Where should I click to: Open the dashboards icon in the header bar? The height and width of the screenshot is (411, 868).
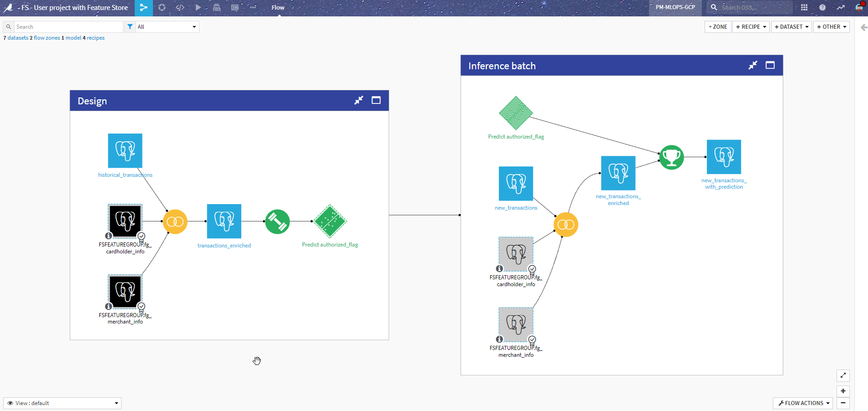[234, 8]
